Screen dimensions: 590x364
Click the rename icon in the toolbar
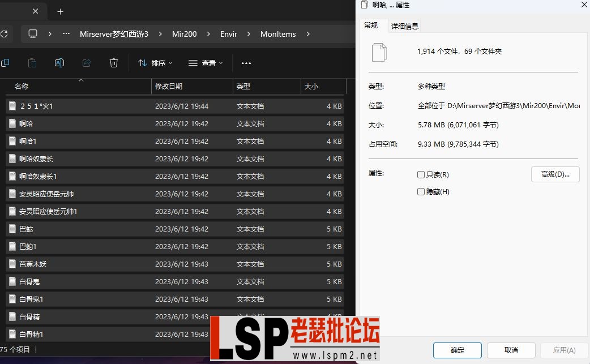(x=59, y=63)
